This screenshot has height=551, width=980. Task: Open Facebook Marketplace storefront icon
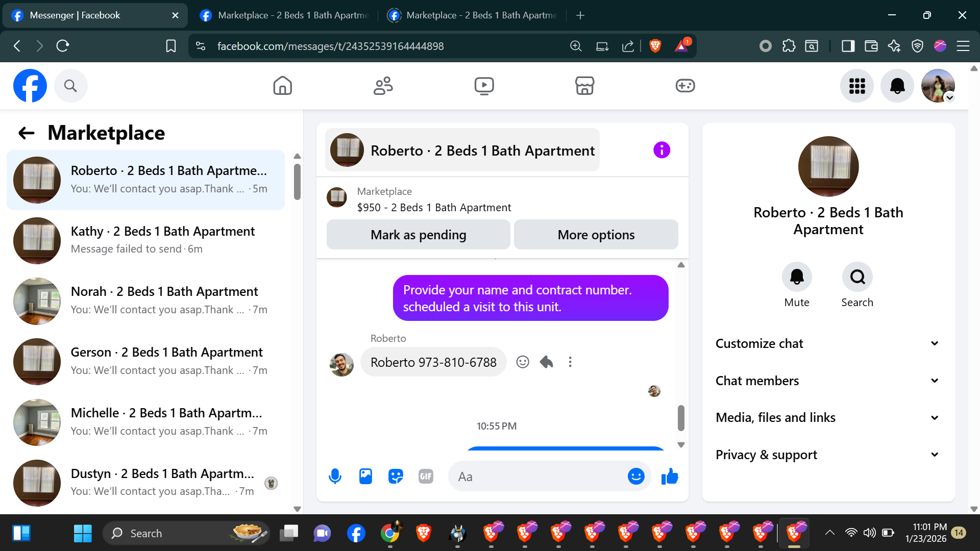[x=584, y=86]
